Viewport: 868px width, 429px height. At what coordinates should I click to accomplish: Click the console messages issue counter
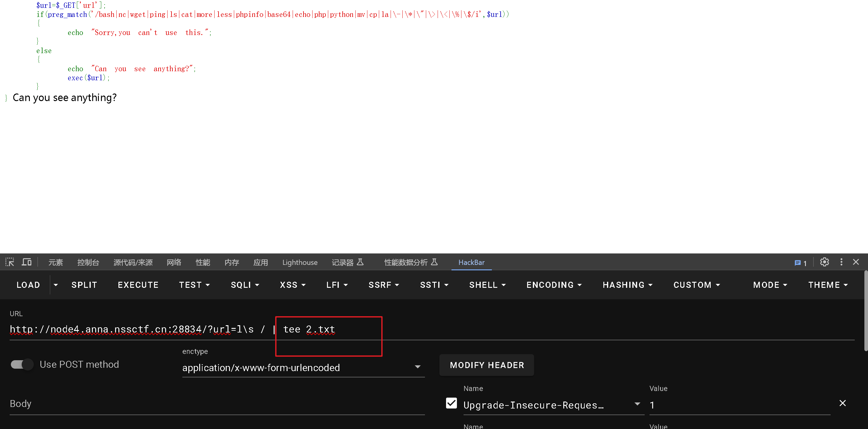coord(800,263)
